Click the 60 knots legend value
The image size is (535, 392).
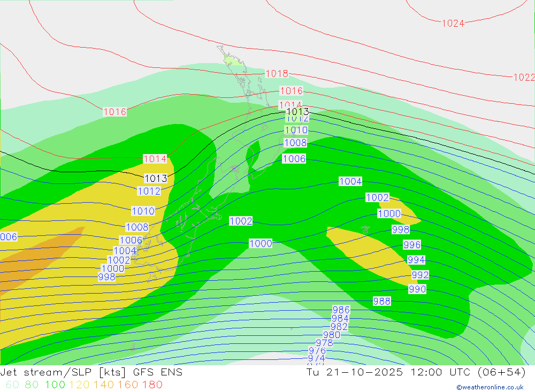11,385
